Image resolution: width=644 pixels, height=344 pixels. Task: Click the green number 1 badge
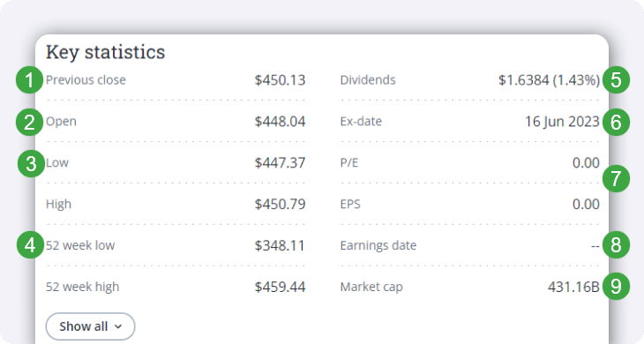[30, 80]
